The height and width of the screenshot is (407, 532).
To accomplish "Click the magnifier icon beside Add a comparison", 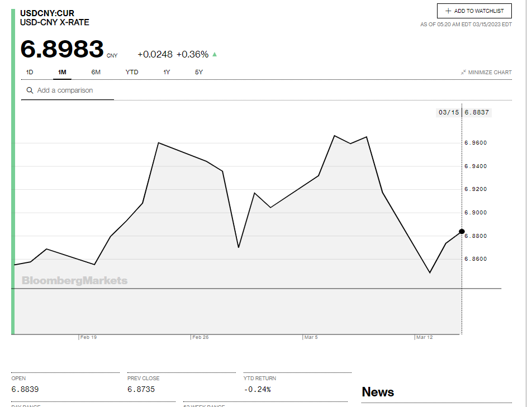I will point(30,90).
